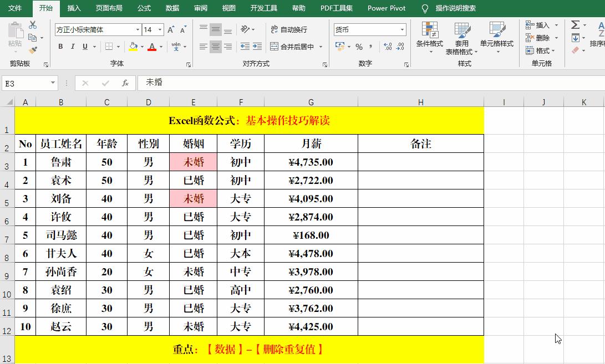Screen dimensions: 605x364
Task: Toggle bold formatting
Action: coord(60,46)
